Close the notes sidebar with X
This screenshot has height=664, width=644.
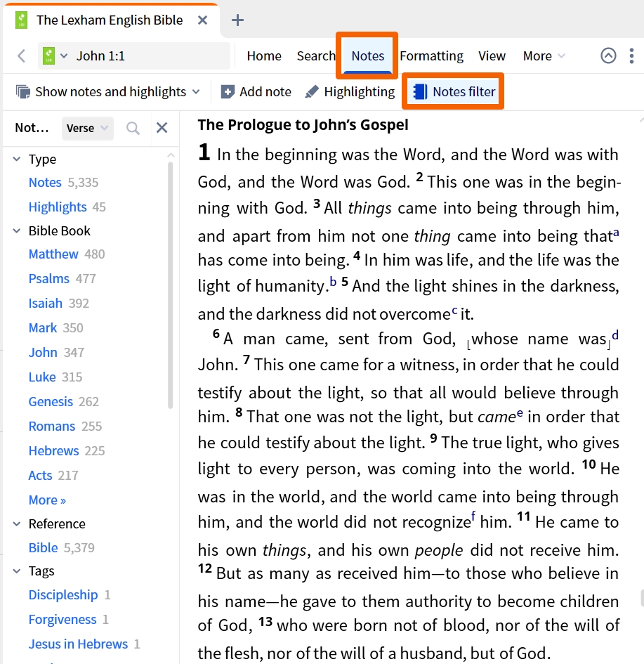pos(162,127)
